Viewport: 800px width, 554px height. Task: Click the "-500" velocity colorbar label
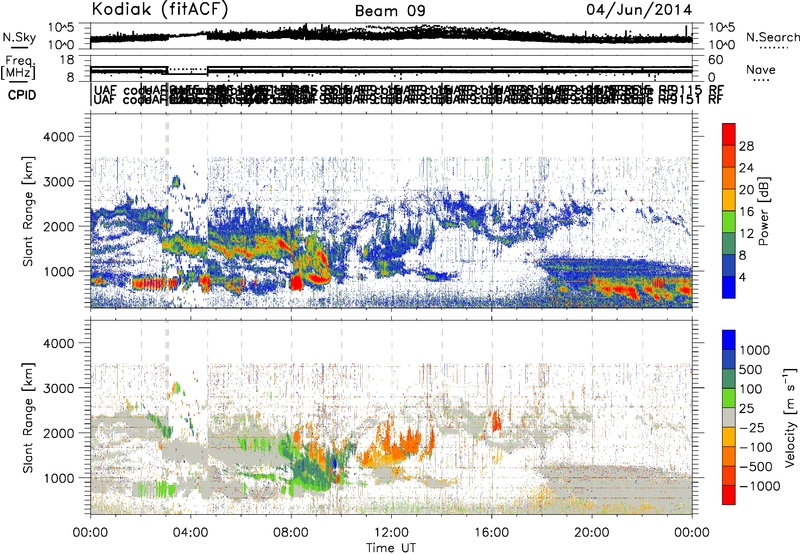[x=756, y=467]
